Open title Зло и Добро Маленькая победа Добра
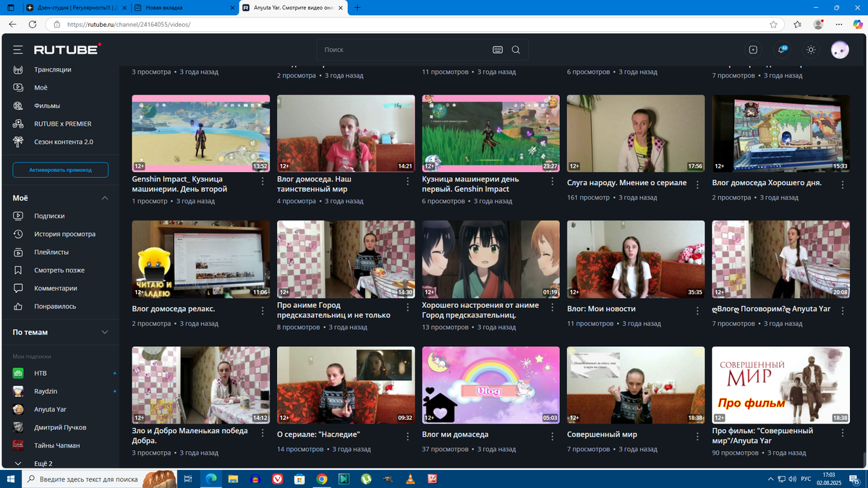868x488 pixels. [x=190, y=435]
